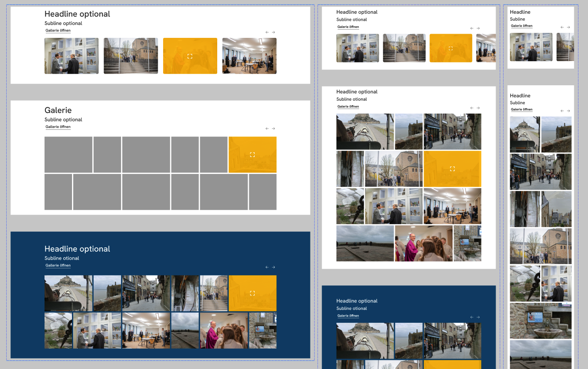Click the previous arrow in the mobile carousel header
The height and width of the screenshot is (369, 588).
click(562, 27)
